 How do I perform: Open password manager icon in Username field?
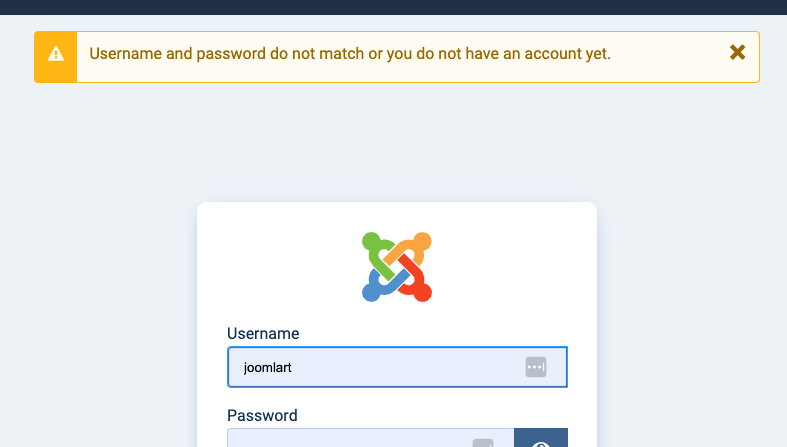pyautogui.click(x=536, y=367)
